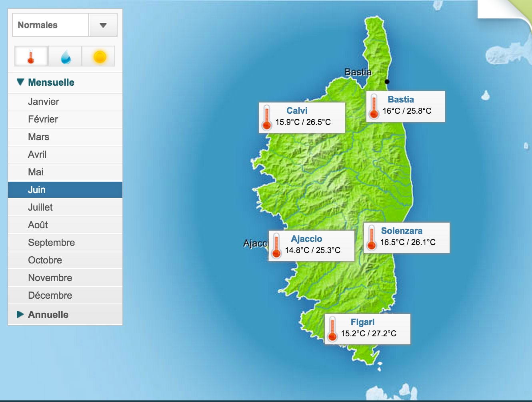532x402 pixels.
Task: Click the 16°C / 25.8°C Bastia values
Action: coord(407,111)
